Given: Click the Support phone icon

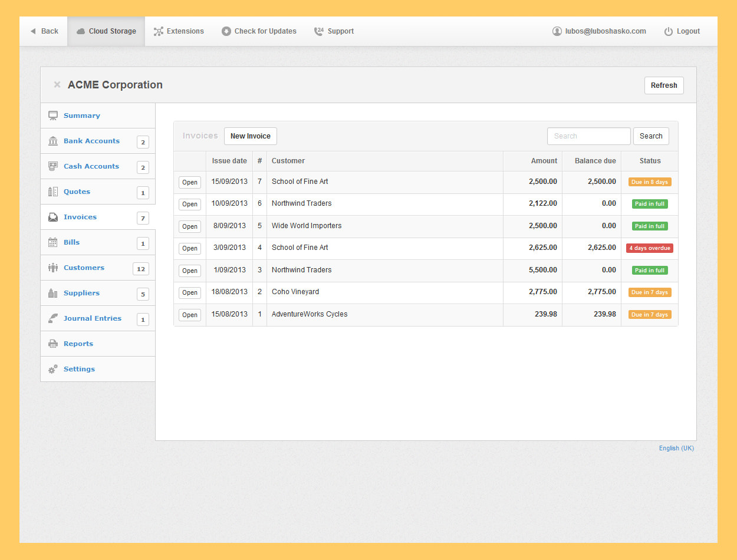Looking at the screenshot, I should [319, 31].
